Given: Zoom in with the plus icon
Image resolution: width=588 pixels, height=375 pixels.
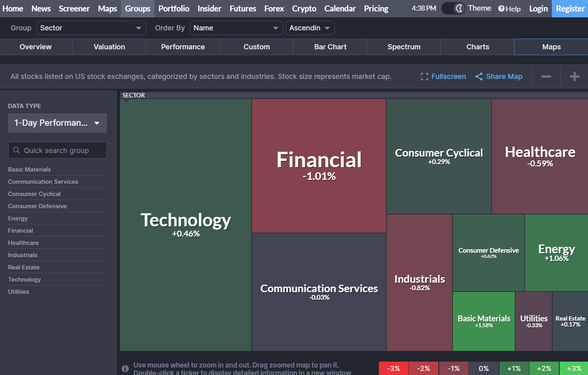Looking at the screenshot, I should (575, 76).
